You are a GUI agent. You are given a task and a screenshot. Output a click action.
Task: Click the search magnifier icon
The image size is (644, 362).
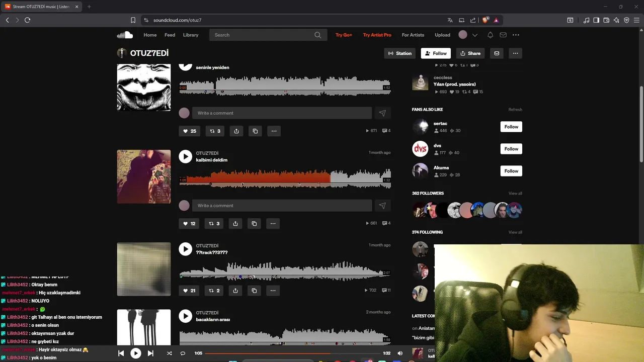317,35
